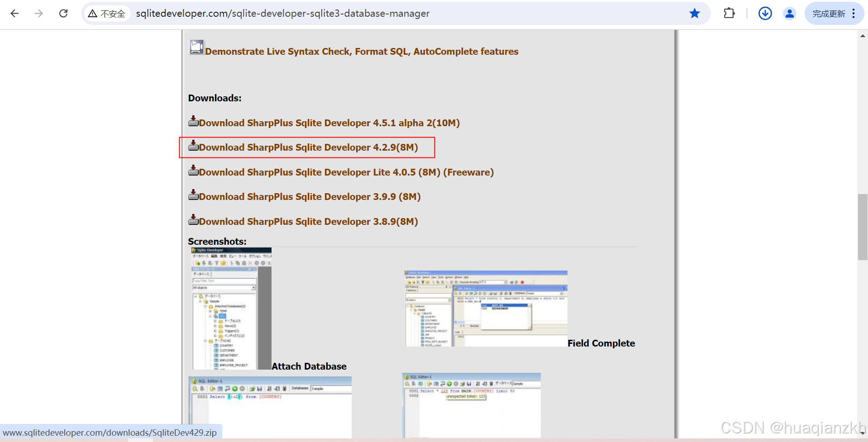868x442 pixels.
Task: Click the download icon for version 4.5.1 alpha 2
Action: (x=194, y=121)
